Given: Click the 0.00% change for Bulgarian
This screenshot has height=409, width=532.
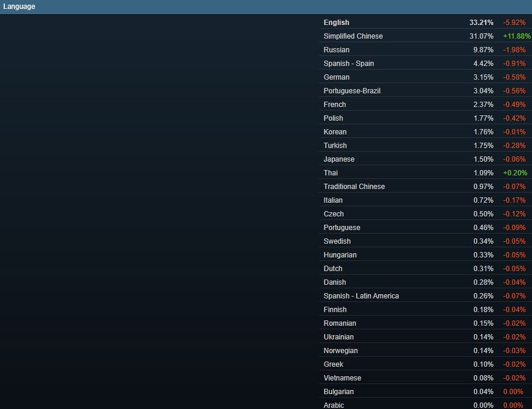Looking at the screenshot, I should click(513, 391).
